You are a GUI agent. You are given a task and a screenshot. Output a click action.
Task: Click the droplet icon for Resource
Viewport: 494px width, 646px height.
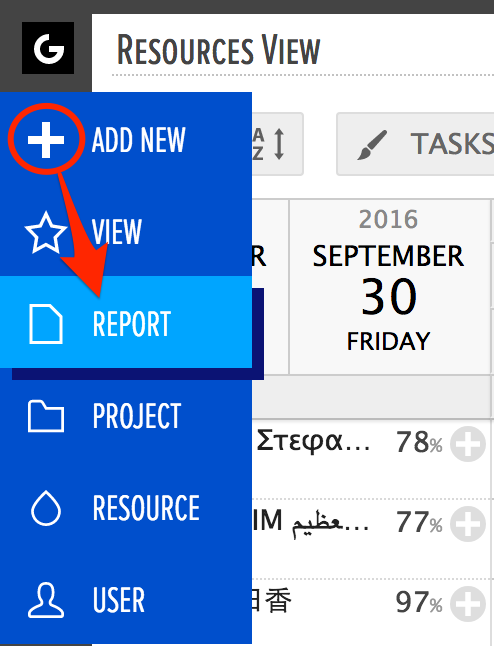click(46, 508)
